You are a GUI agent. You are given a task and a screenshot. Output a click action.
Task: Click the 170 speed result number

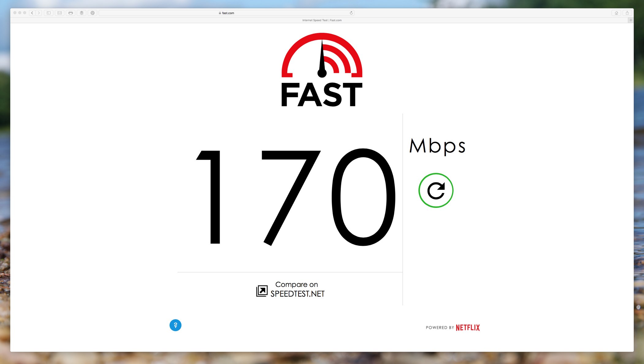click(x=296, y=197)
